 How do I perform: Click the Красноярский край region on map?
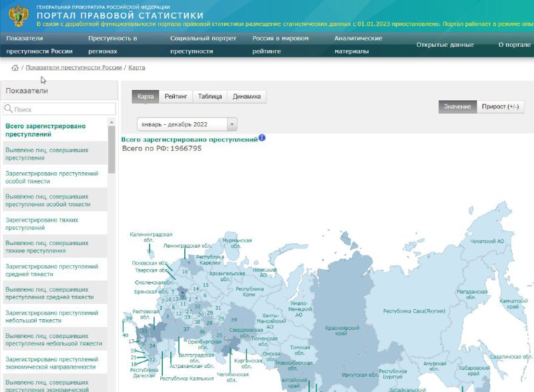tap(342, 330)
